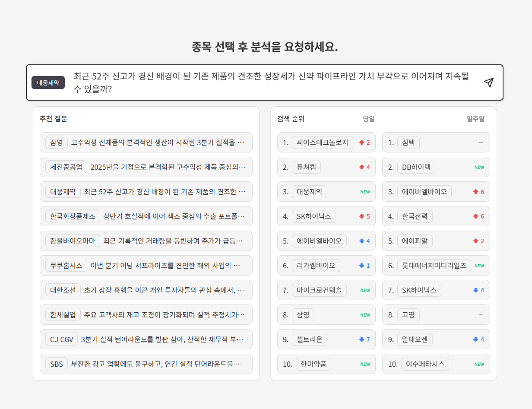The height and width of the screenshot is (409, 532).
Task: Click the 추천 질문 heading
Action: pos(54,119)
